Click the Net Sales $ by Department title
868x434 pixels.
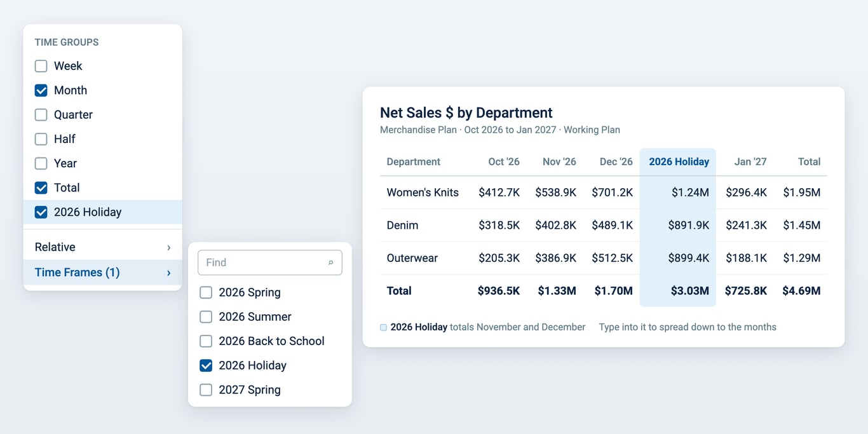tap(466, 112)
